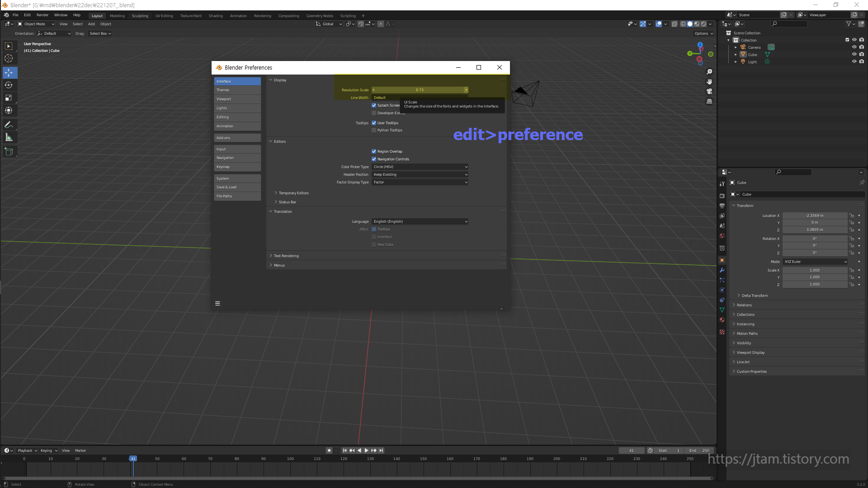Open the Language dropdown
Screen dimensions: 868x488
[x=420, y=221]
